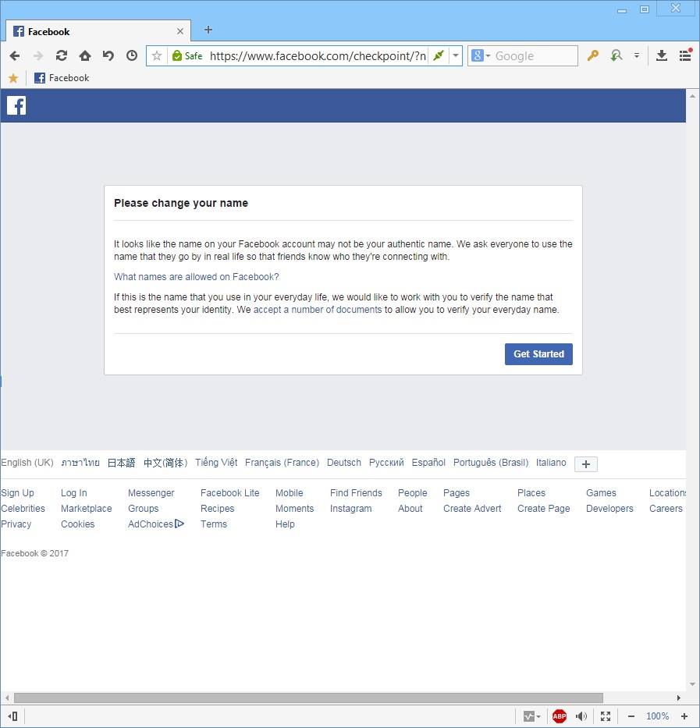
Task: Reload the page with refresh icon
Action: click(62, 55)
